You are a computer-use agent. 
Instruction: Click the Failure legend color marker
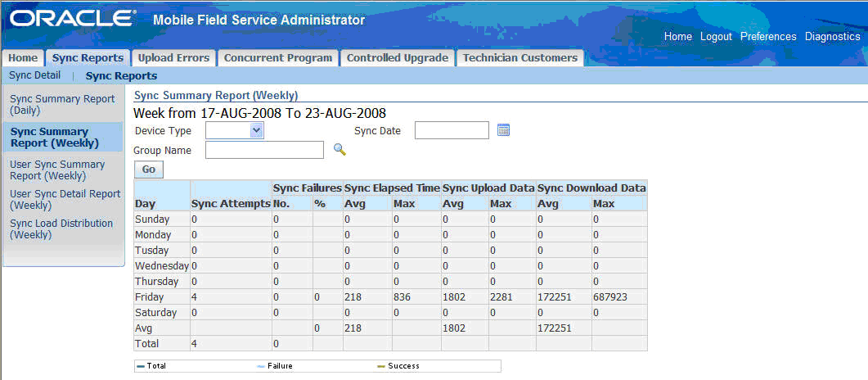[261, 366]
